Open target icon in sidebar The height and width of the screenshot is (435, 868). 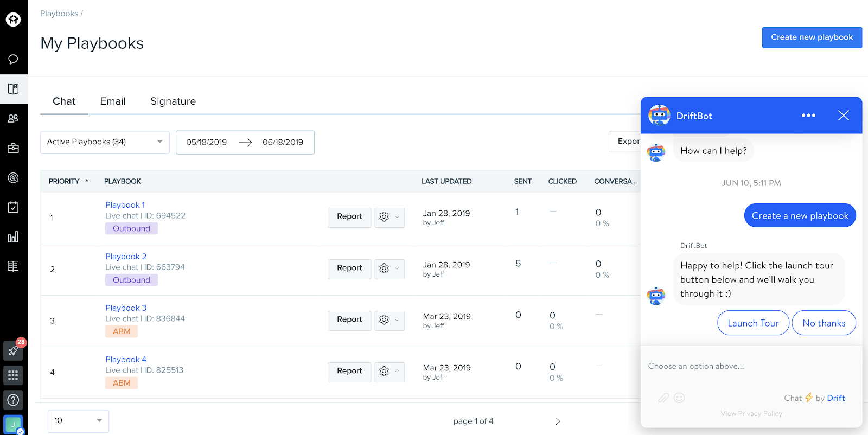point(14,177)
